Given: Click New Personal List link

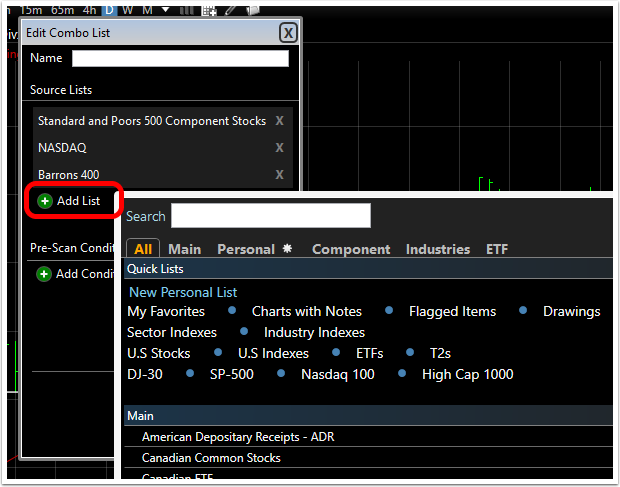Looking at the screenshot, I should [183, 293].
